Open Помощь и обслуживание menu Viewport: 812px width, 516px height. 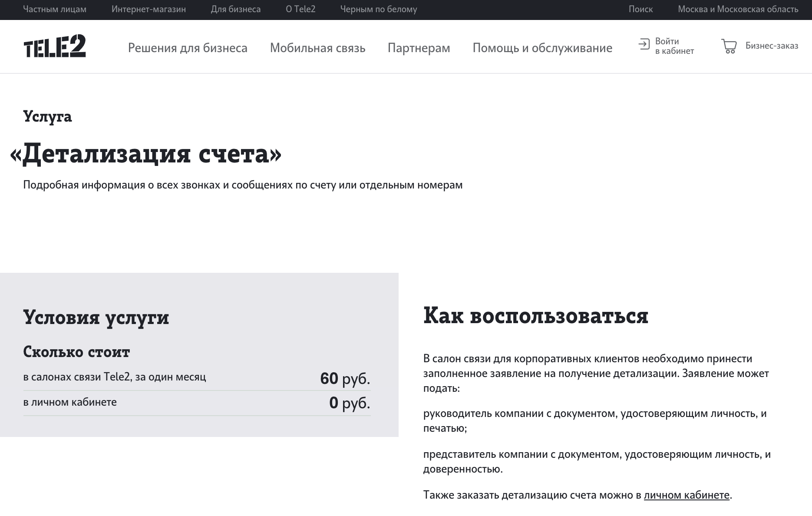[542, 48]
